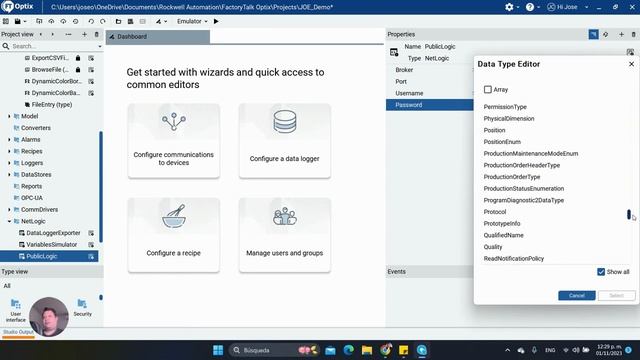Open Configure communications to devices card
Screen dimensions: 640x360
pyautogui.click(x=173, y=141)
